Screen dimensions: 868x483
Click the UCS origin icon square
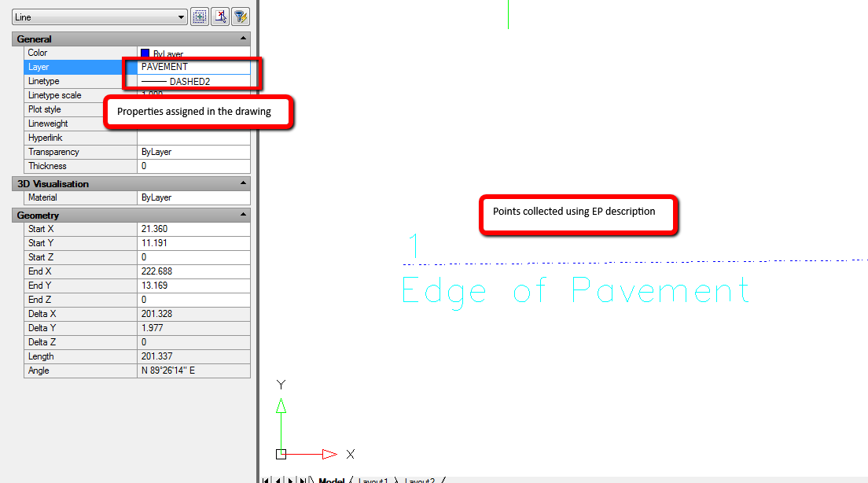pyautogui.click(x=281, y=454)
